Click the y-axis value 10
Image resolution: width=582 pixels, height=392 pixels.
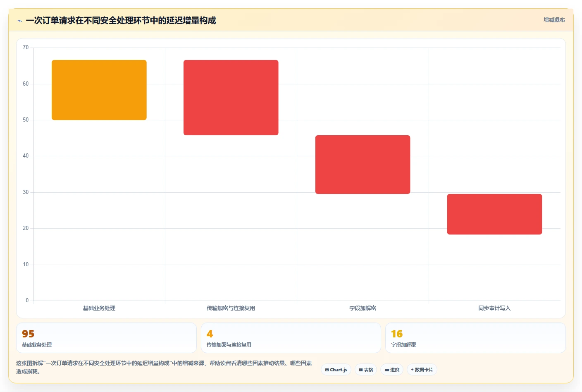(x=26, y=265)
